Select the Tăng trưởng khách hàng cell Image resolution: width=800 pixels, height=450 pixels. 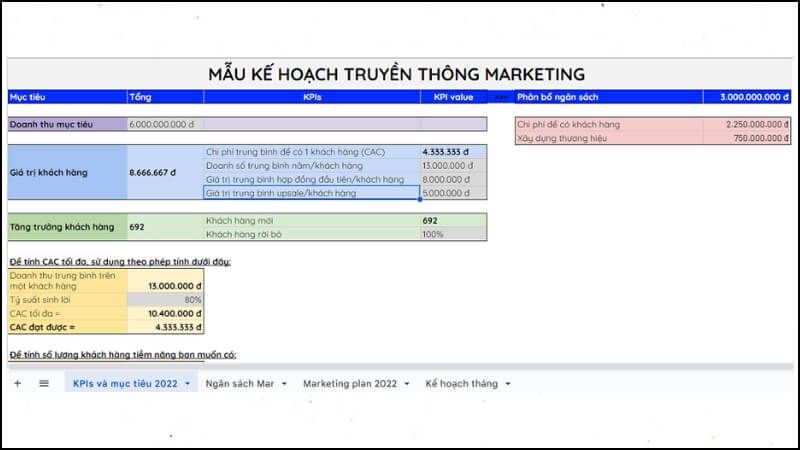(x=67, y=227)
